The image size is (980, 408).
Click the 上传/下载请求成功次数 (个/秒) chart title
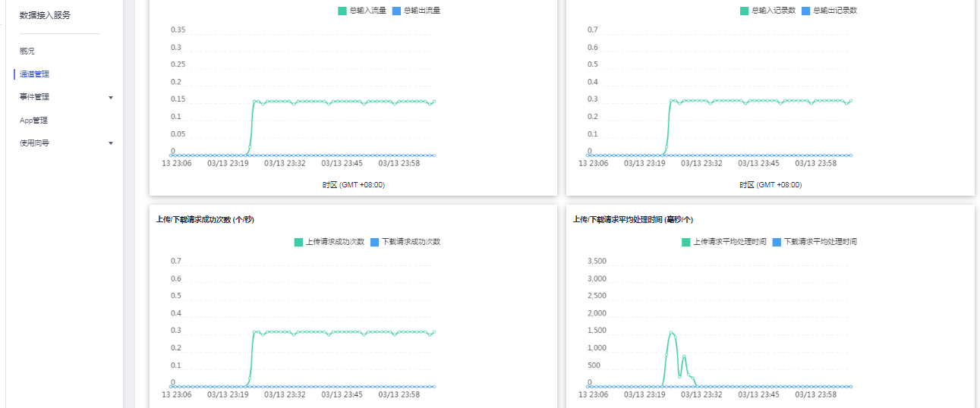click(x=205, y=219)
